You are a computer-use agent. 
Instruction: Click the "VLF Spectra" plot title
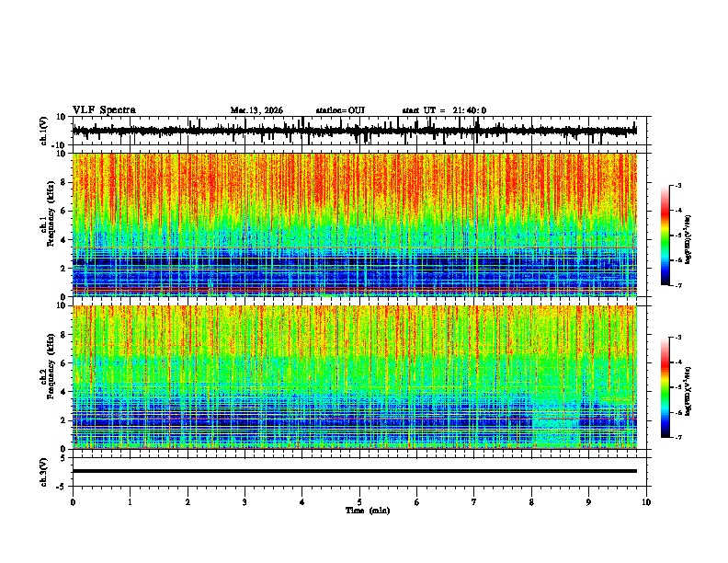click(x=104, y=109)
